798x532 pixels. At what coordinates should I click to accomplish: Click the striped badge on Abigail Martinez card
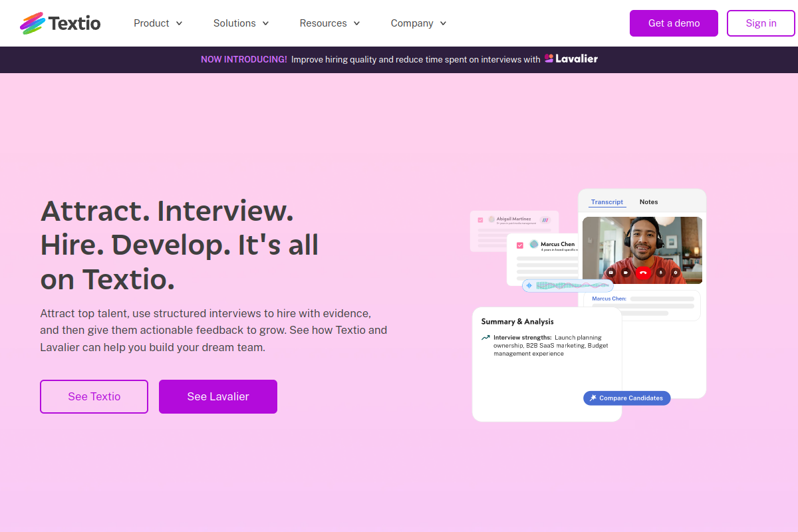(545, 220)
